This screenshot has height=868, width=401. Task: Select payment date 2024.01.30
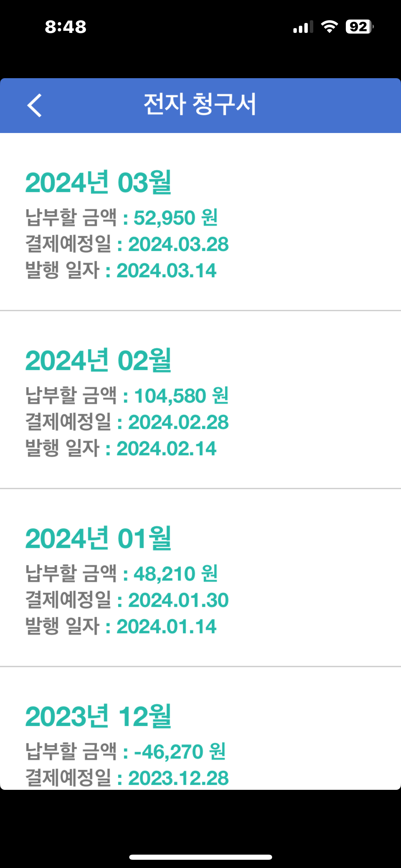(x=178, y=600)
